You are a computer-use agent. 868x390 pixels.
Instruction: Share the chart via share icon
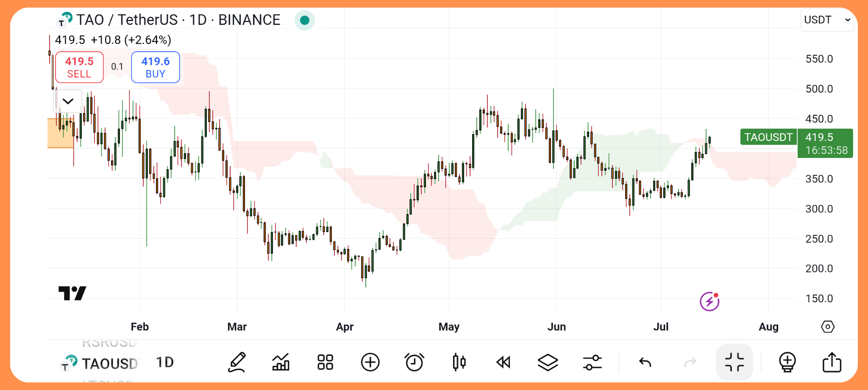(x=832, y=362)
